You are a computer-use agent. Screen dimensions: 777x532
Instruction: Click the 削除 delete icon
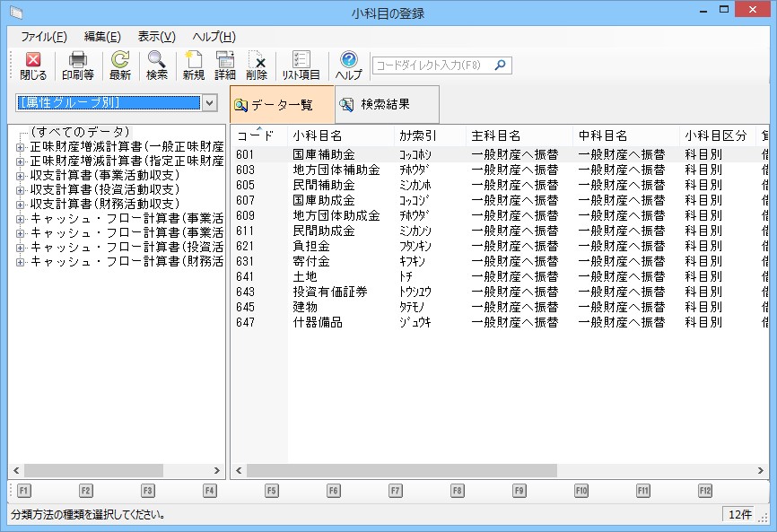[257, 65]
